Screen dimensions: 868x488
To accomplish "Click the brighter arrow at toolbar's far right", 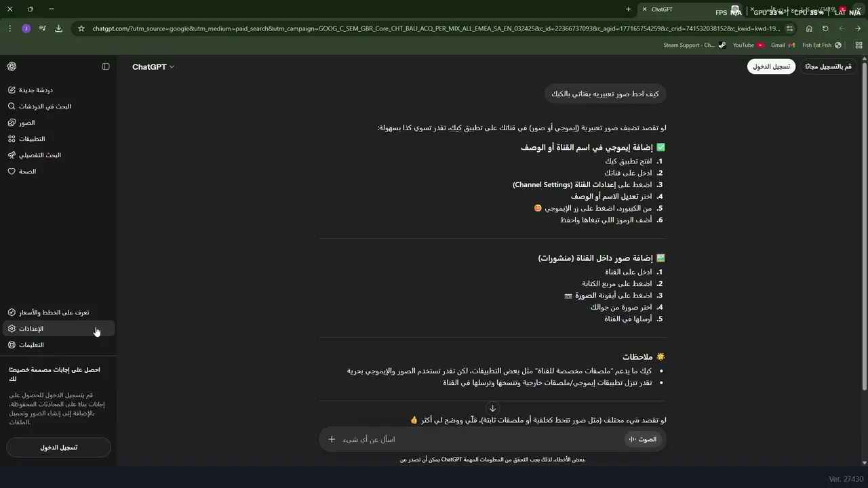I will [x=858, y=28].
